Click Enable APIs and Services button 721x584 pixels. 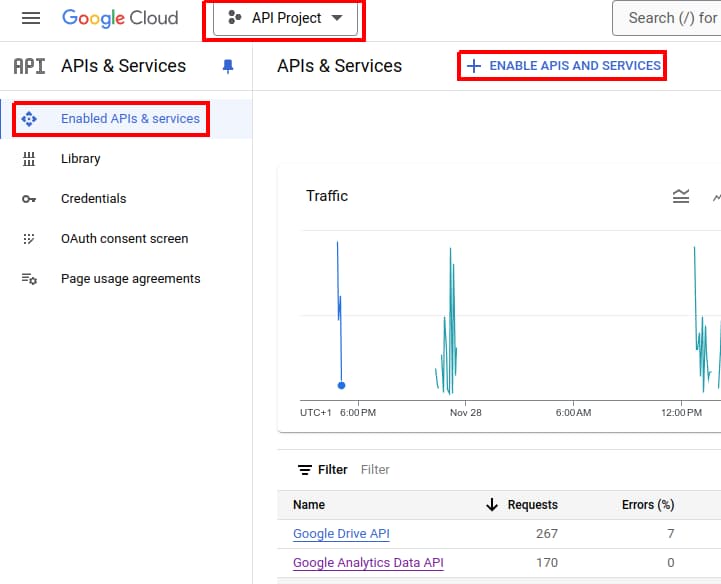point(563,66)
